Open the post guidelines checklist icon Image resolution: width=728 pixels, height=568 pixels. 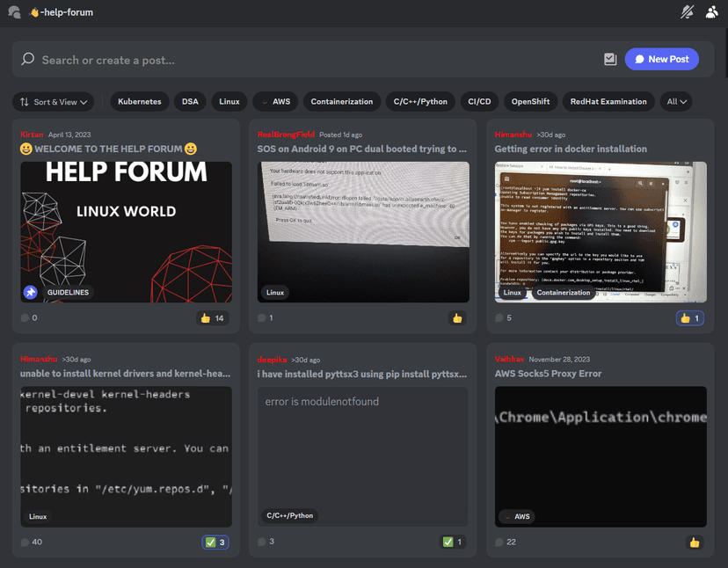[x=610, y=59]
